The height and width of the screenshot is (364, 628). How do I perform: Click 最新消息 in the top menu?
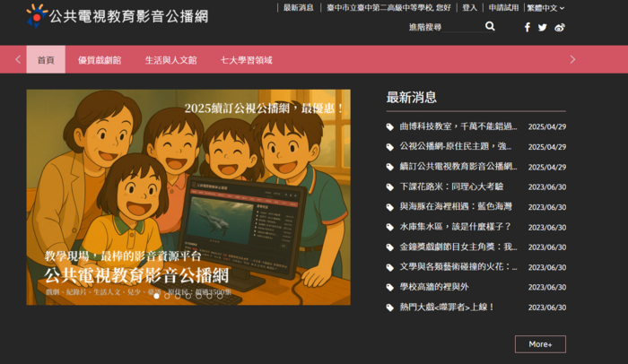click(299, 7)
